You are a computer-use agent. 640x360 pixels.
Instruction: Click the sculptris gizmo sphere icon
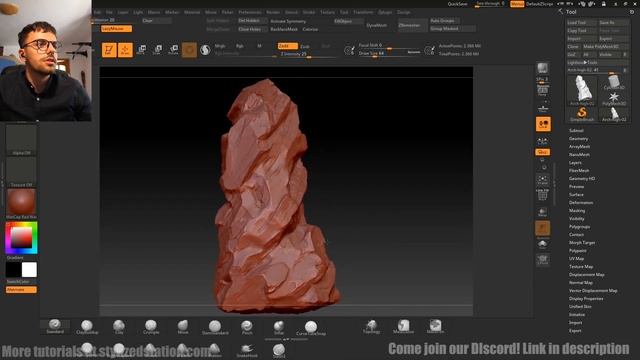[x=205, y=50]
